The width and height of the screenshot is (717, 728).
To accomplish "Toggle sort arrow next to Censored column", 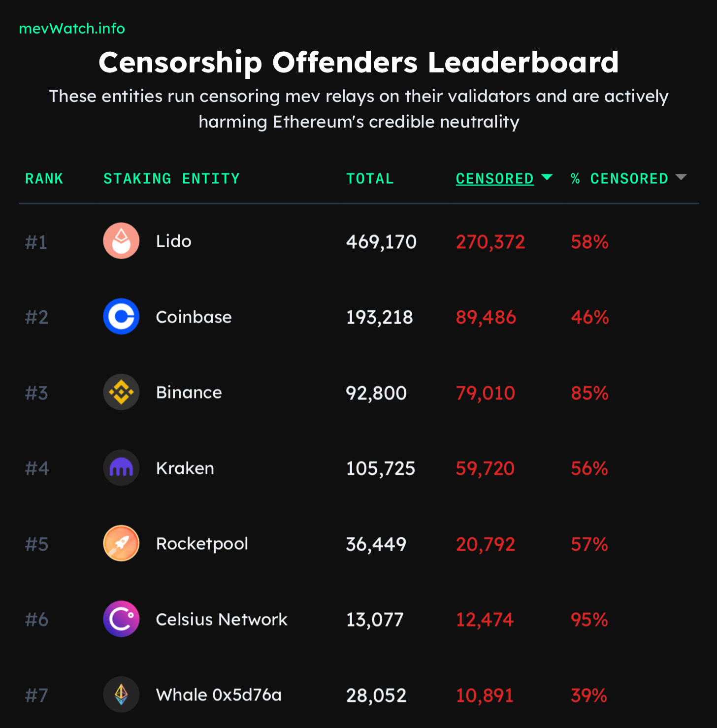I will pyautogui.click(x=547, y=177).
